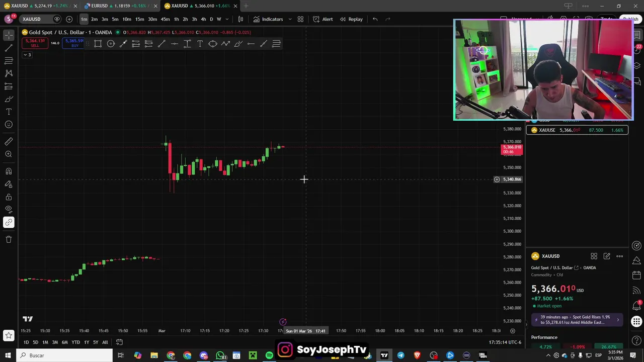Open the emoji icons tool in left sidebar

pyautogui.click(x=9, y=125)
